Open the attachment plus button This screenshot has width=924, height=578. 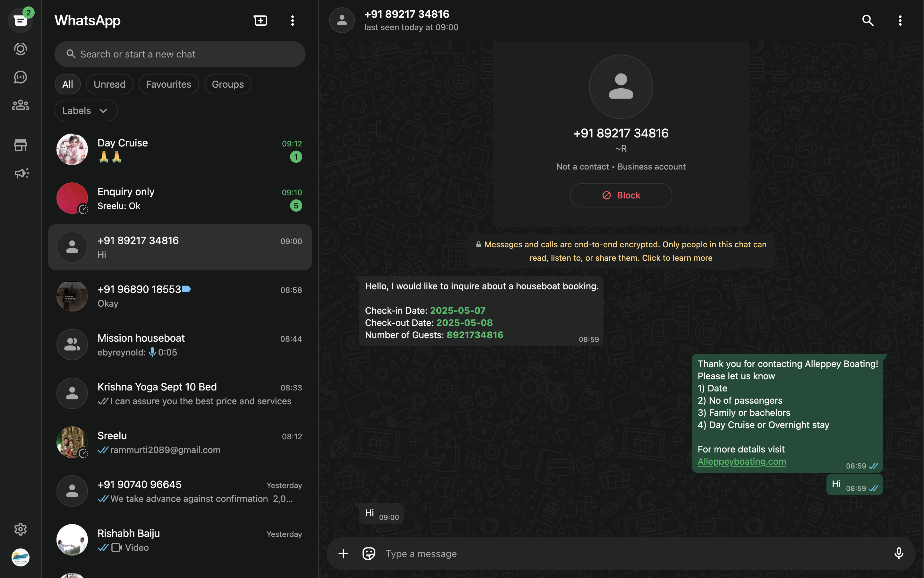point(343,553)
